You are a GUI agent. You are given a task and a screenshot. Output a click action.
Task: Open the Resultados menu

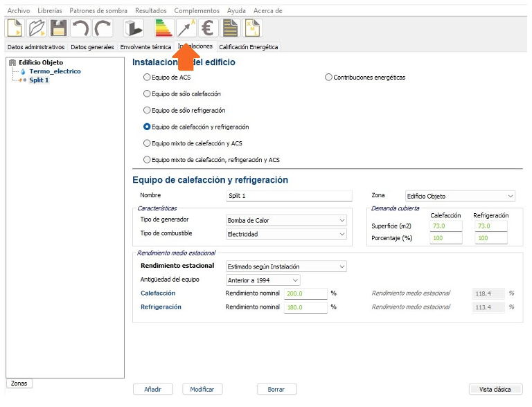coord(150,11)
